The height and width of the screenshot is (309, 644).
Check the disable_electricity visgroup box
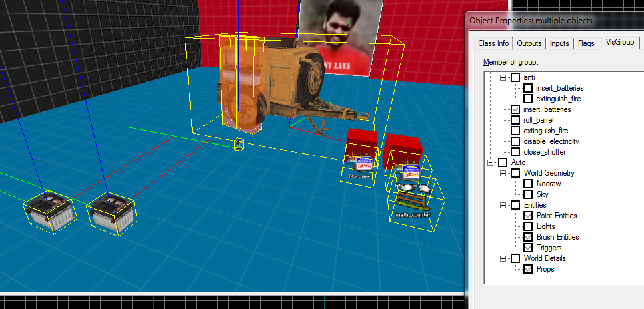pyautogui.click(x=515, y=141)
